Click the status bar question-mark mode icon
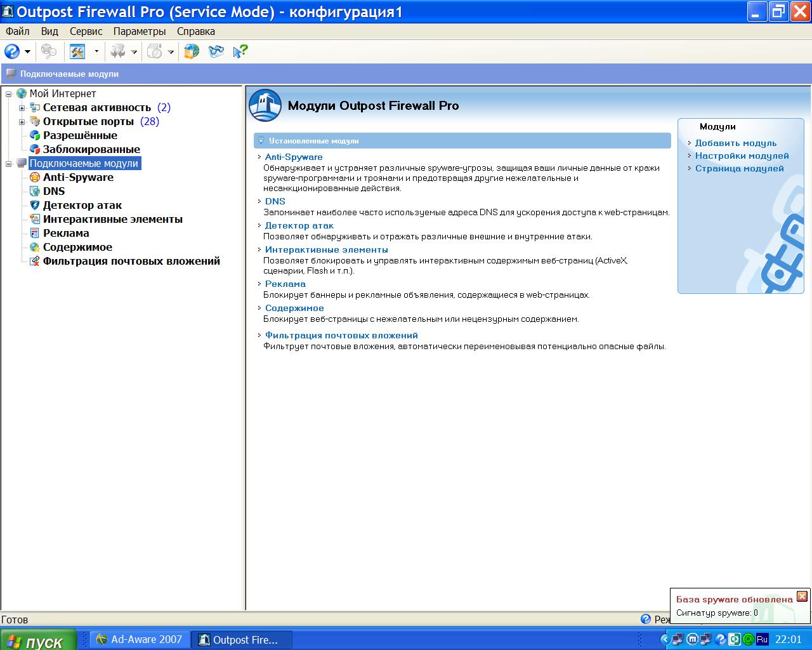The image size is (812, 650). (646, 619)
